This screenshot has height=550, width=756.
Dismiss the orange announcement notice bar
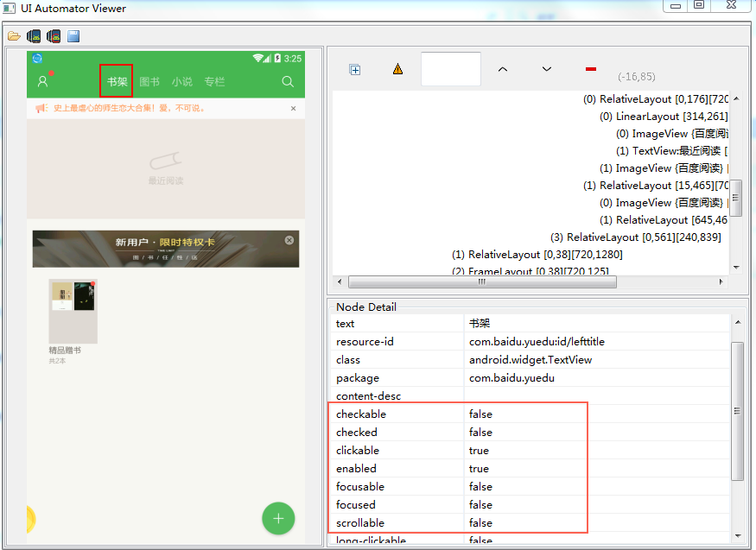pos(293,109)
